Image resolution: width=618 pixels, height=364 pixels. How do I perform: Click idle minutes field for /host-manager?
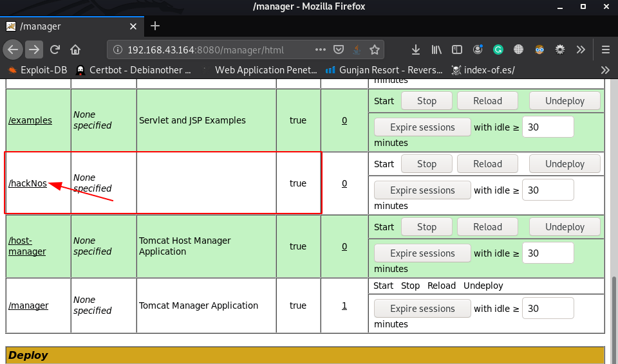(548, 253)
